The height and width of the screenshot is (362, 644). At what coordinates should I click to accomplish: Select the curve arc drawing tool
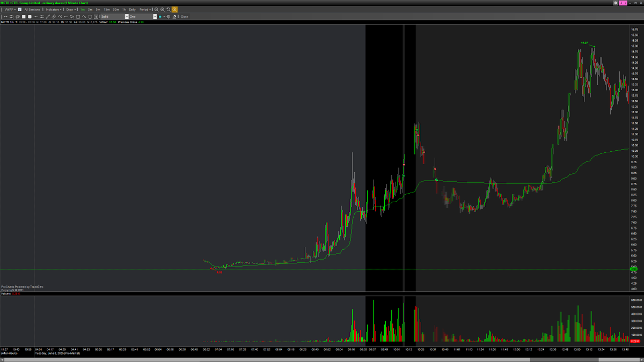84,17
